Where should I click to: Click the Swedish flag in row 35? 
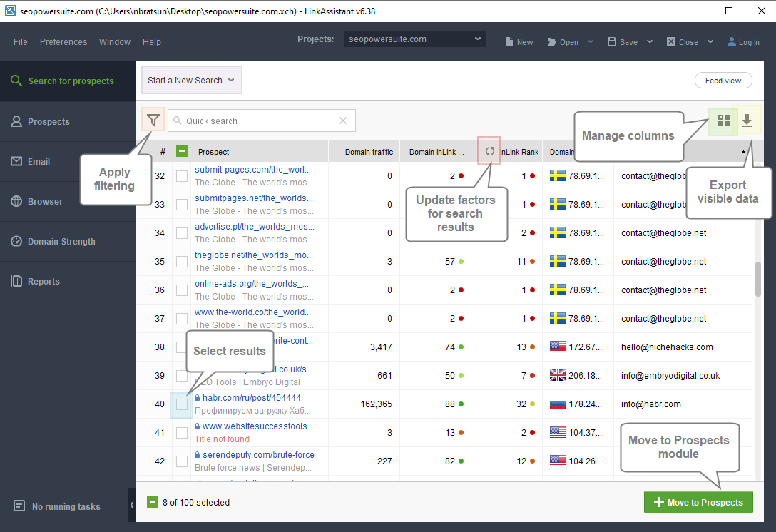point(557,261)
